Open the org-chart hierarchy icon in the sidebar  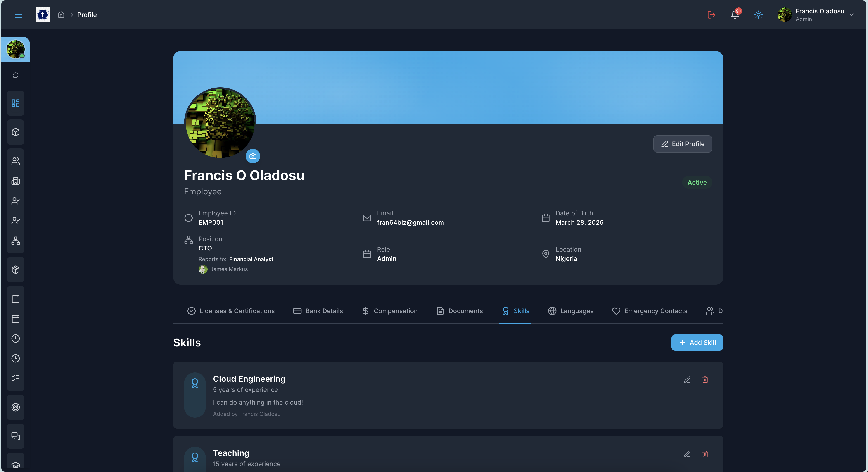click(16, 241)
